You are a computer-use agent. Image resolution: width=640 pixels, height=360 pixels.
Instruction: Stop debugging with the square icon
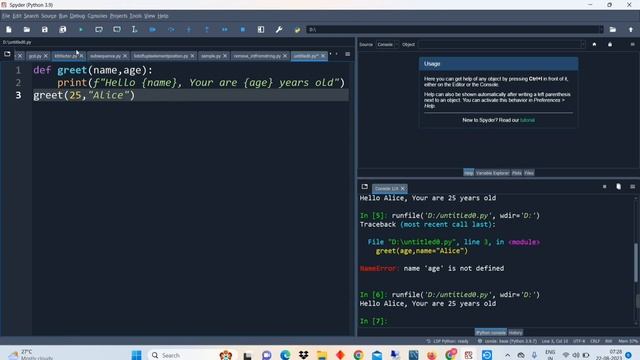[242, 29]
